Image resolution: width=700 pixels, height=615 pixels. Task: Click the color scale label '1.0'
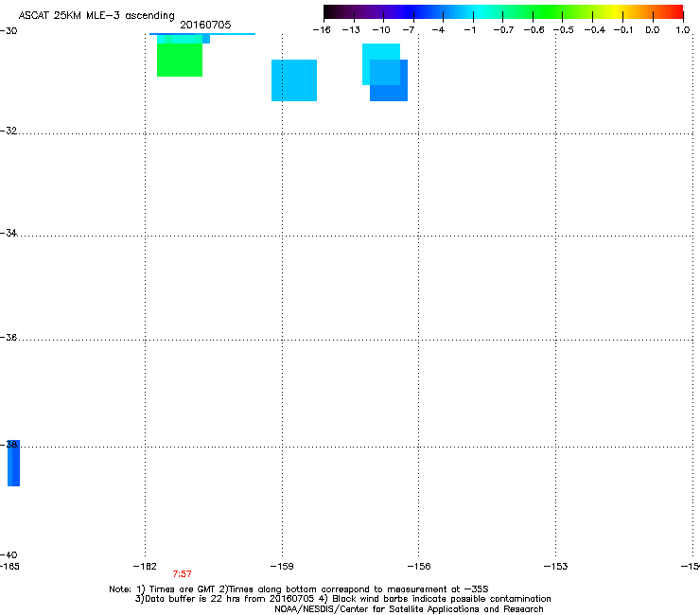[x=683, y=30]
